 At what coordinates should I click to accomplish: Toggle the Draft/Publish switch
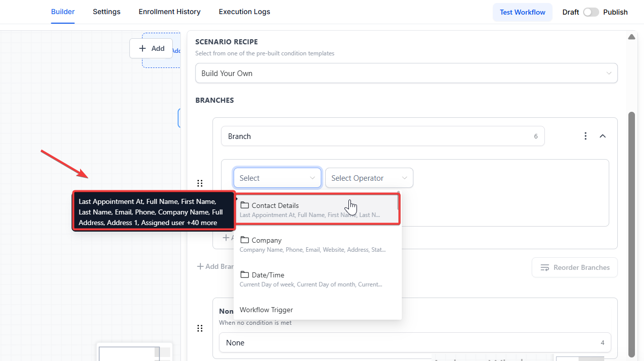point(591,12)
